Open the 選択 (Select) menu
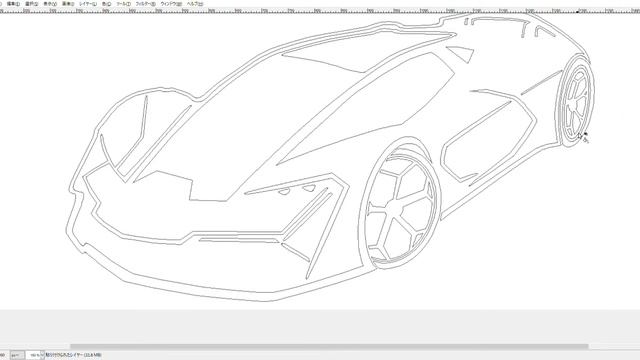The image size is (640, 360). click(32, 4)
